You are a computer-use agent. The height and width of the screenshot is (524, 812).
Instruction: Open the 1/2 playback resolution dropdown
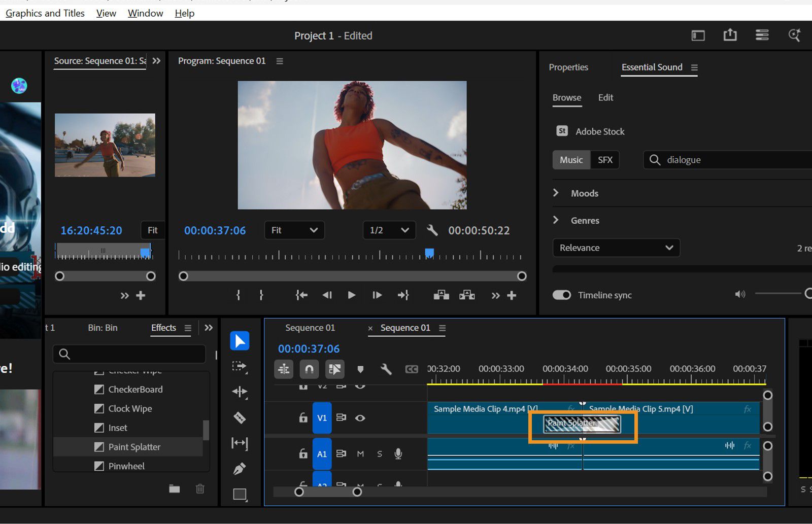tap(389, 230)
